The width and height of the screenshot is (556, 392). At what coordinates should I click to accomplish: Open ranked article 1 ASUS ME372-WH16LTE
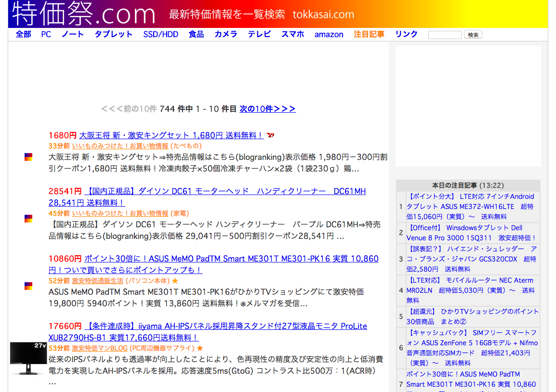(x=470, y=207)
